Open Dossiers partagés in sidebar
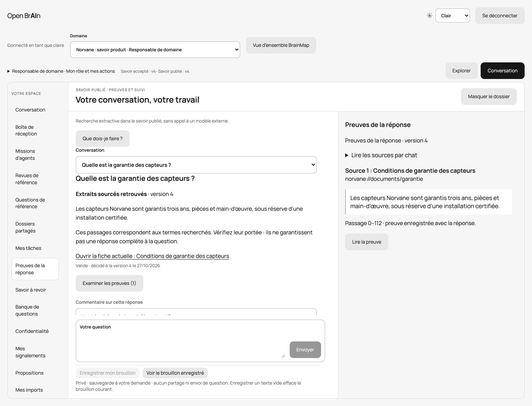 tap(35, 227)
